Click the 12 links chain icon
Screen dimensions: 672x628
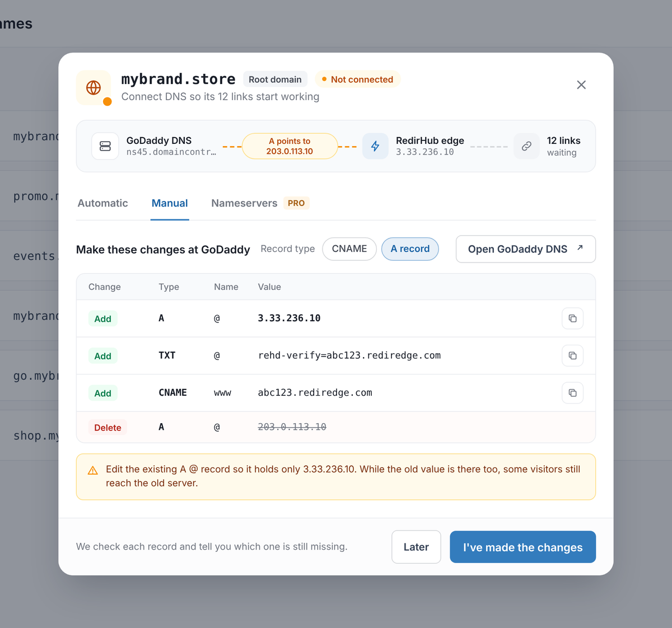pyautogui.click(x=526, y=146)
